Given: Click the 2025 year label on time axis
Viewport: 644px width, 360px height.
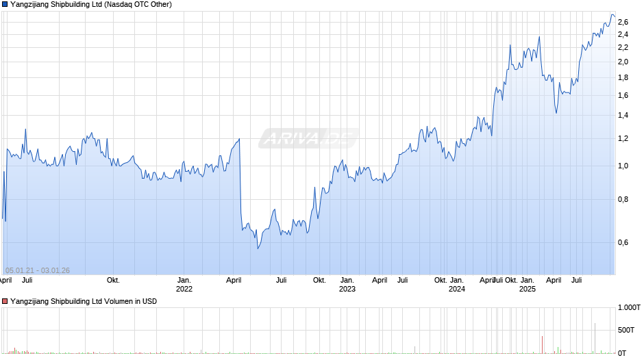Looking at the screenshot, I should point(528,289).
